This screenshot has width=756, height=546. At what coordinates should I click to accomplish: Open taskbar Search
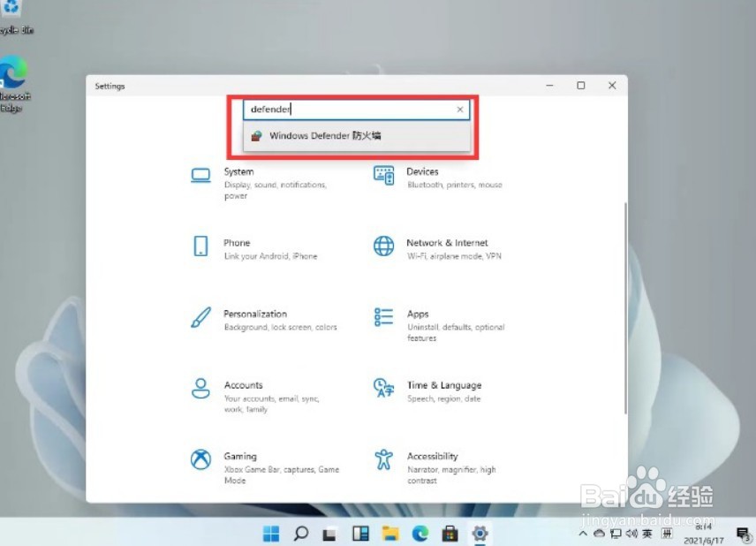coord(301,534)
